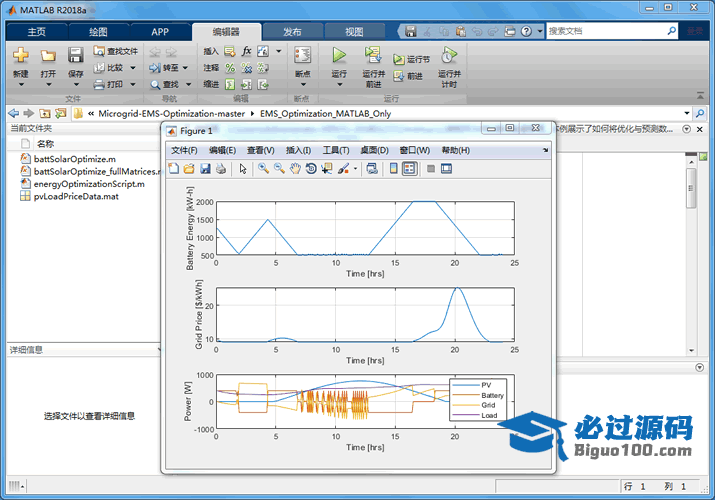
Task: Click the help question mark icon
Action: (526, 31)
